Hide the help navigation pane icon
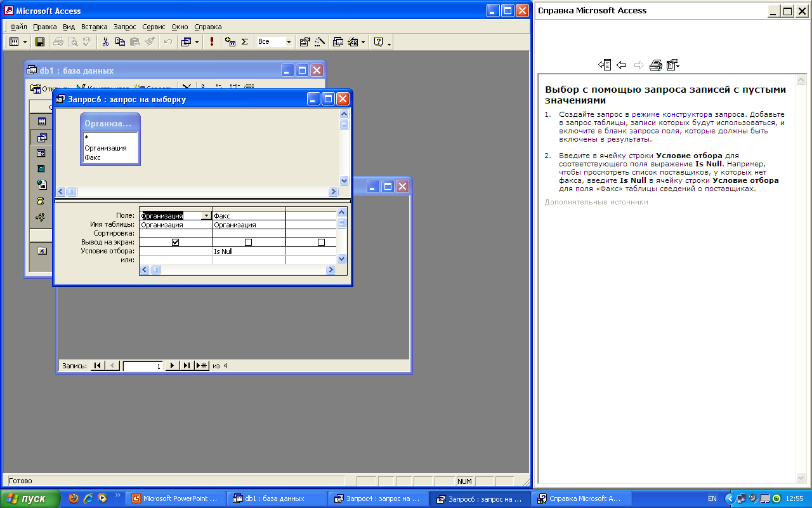Image resolution: width=812 pixels, height=508 pixels. pos(605,65)
